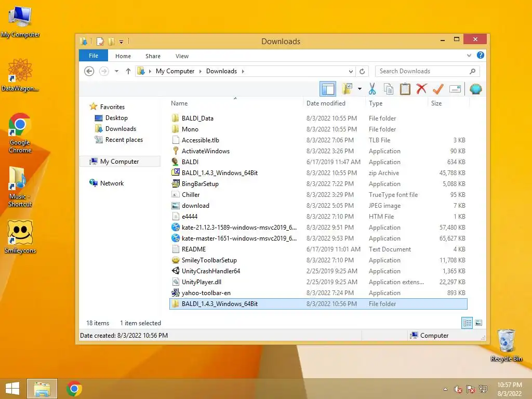
Task: Click the Search Downloads field
Action: point(427,71)
